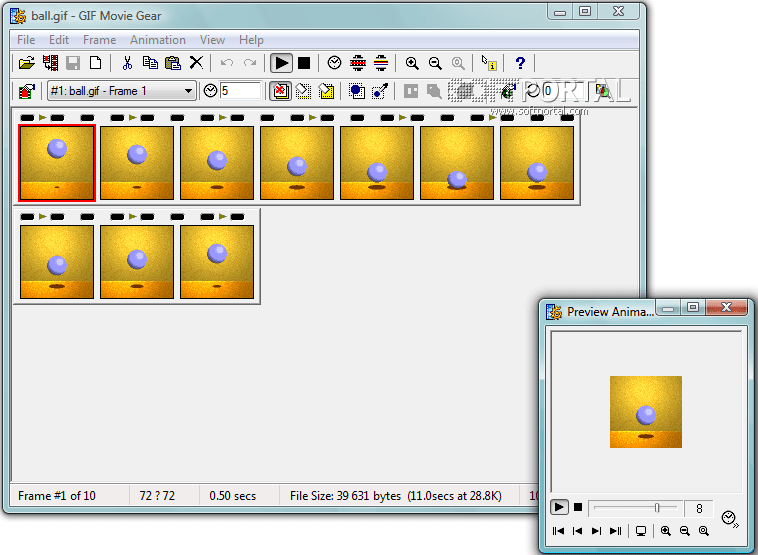The image size is (758, 555).
Task: Zoom out on the frame thumbnails
Action: click(x=435, y=63)
